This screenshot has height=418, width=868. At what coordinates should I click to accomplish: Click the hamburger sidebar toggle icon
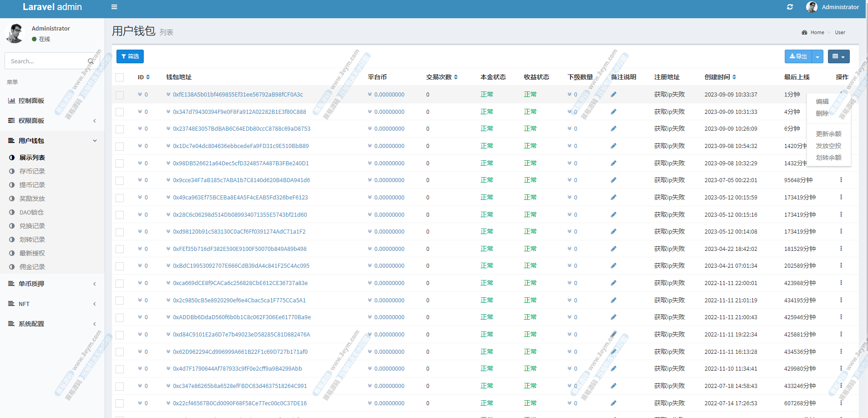114,7
